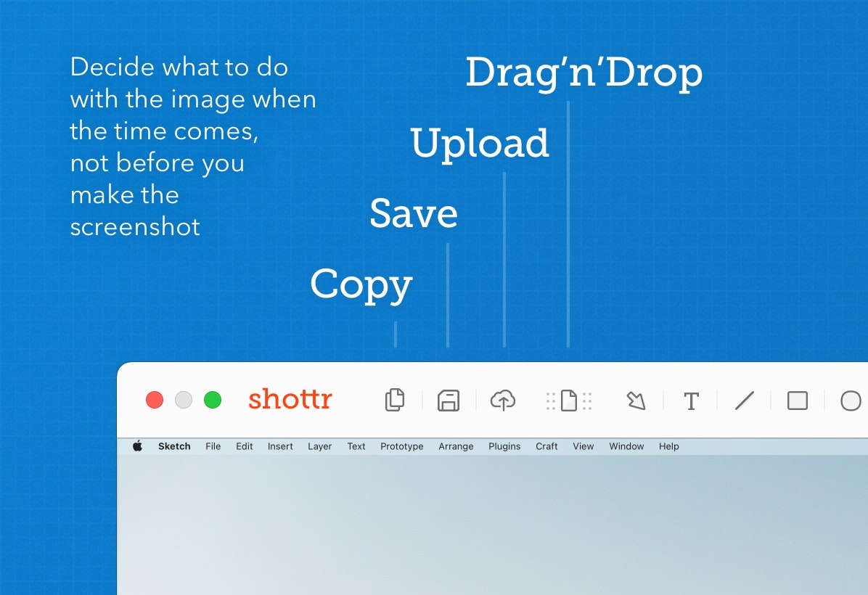Image resolution: width=868 pixels, height=595 pixels.
Task: Open the Apple menu
Action: pyautogui.click(x=137, y=446)
